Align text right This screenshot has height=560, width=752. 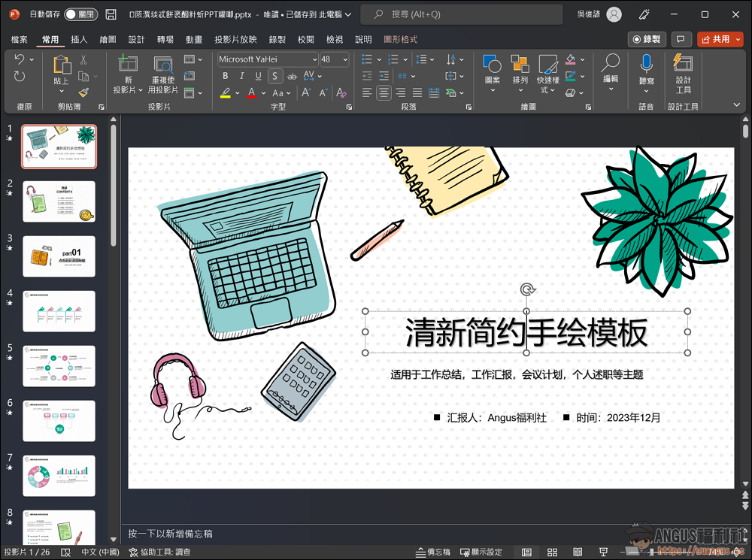click(x=401, y=92)
